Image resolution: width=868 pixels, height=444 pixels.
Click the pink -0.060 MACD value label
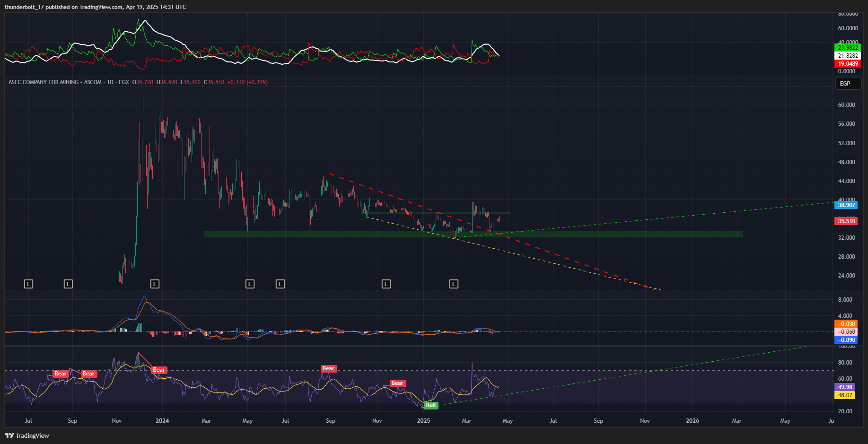pos(846,332)
